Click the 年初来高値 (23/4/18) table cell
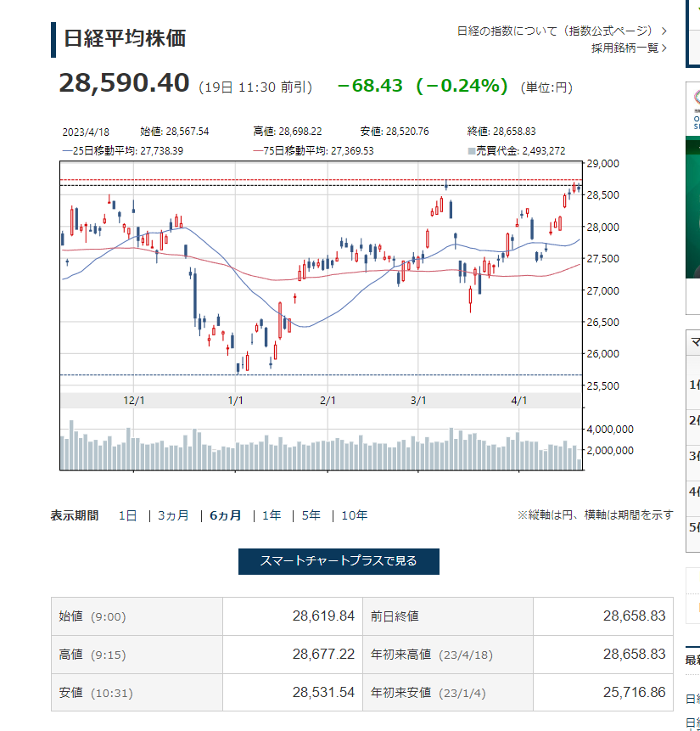The width and height of the screenshot is (700, 731). coord(448,655)
